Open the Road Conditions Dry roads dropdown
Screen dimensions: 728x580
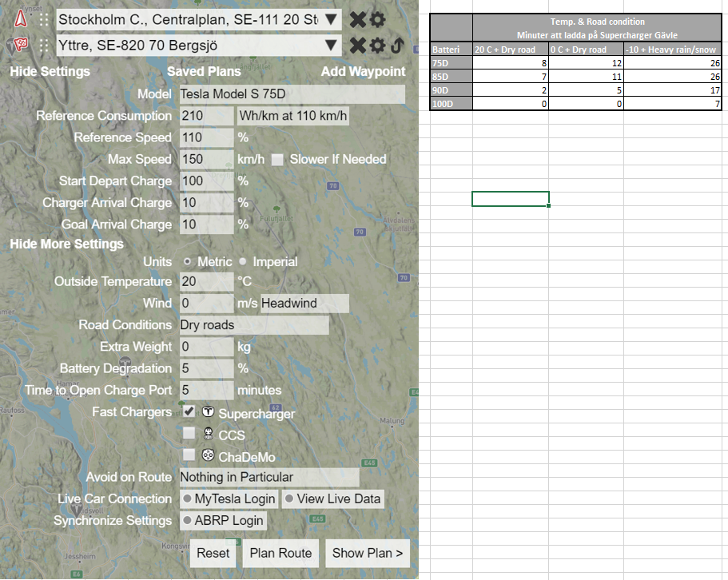pyautogui.click(x=254, y=325)
